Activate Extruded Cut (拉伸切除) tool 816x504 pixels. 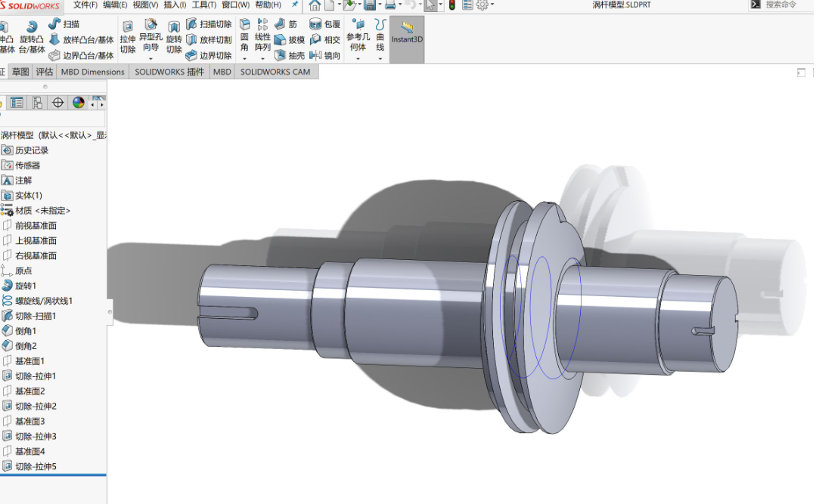[x=128, y=38]
